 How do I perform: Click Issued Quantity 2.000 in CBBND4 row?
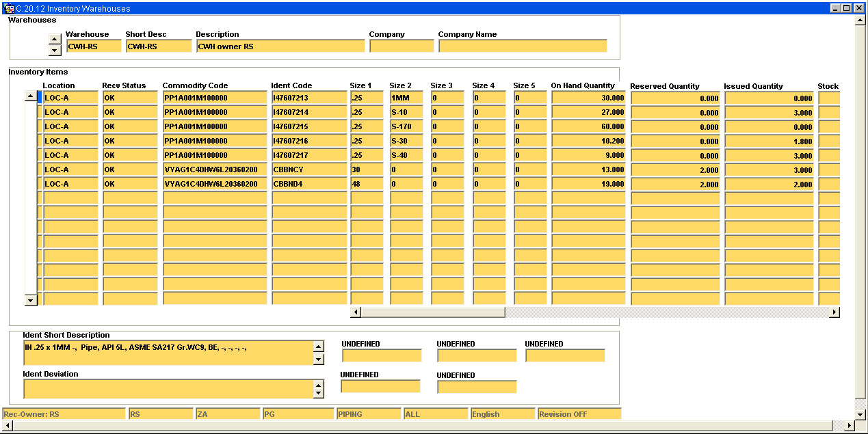click(769, 185)
